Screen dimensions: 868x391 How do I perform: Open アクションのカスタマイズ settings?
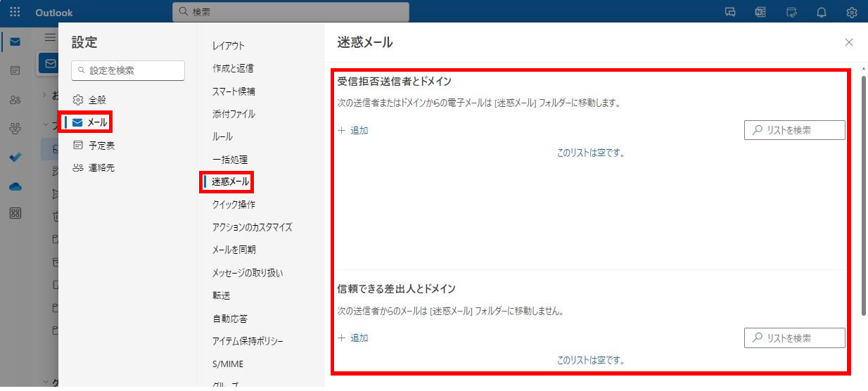pyautogui.click(x=252, y=227)
